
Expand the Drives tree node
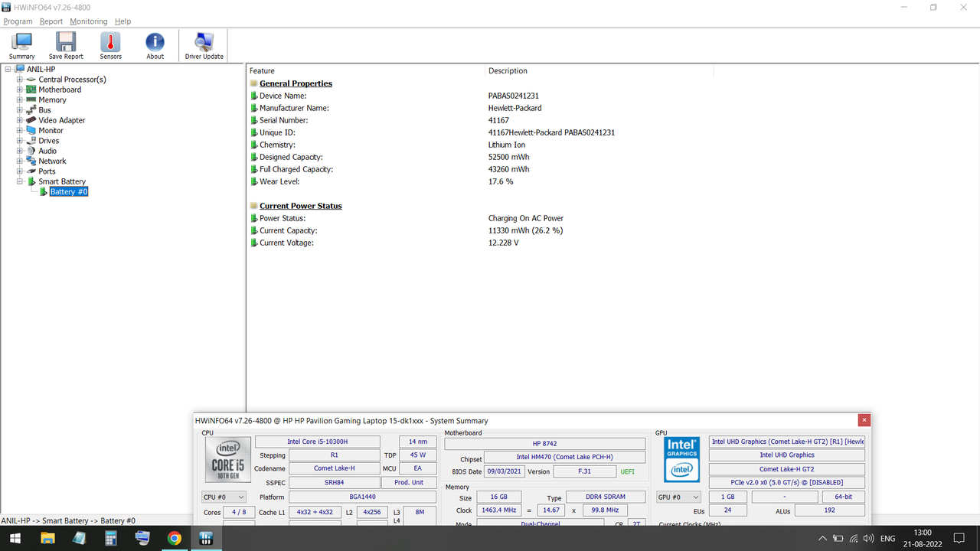click(20, 141)
